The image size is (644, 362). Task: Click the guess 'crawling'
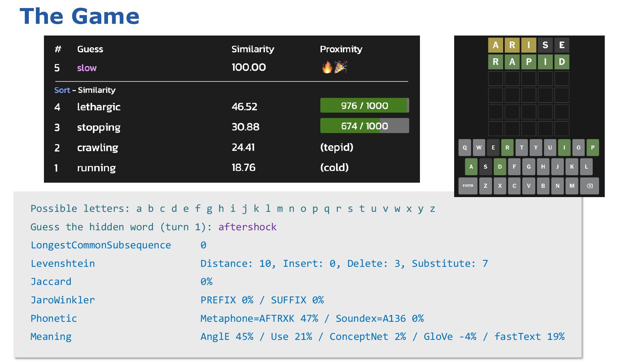point(98,148)
